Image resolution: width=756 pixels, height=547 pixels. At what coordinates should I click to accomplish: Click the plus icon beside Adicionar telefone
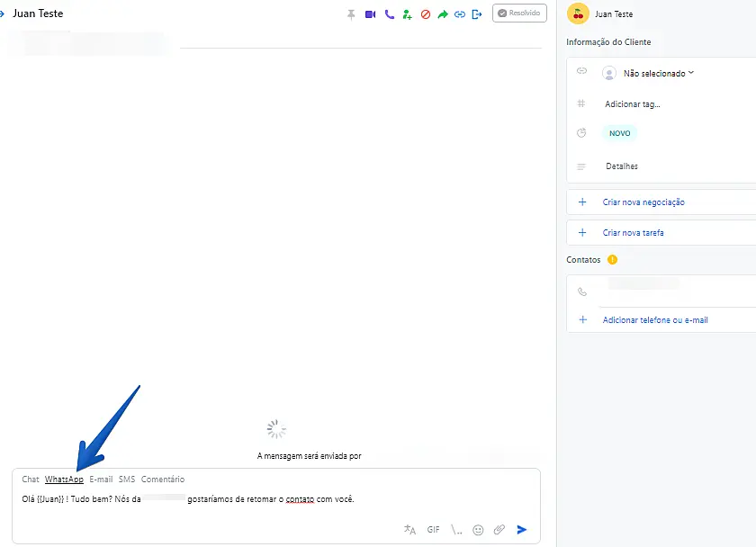pos(582,319)
